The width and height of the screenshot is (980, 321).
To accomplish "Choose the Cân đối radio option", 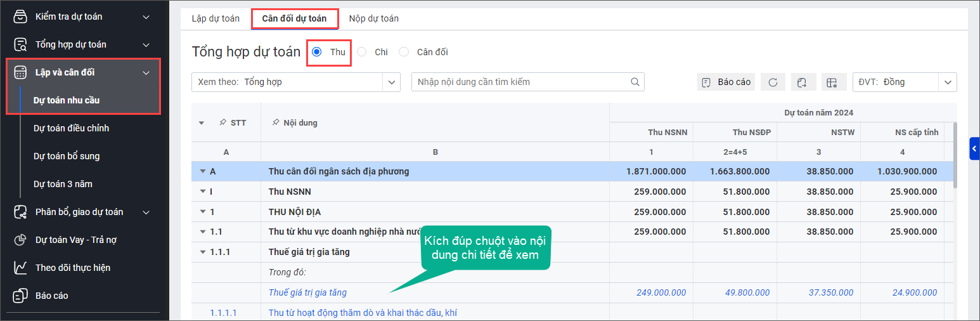I will (404, 52).
